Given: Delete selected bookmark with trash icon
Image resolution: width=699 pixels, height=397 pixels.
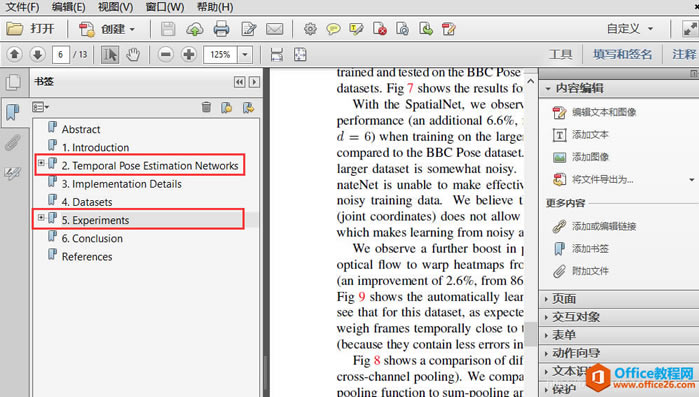Looking at the screenshot, I should [x=206, y=107].
